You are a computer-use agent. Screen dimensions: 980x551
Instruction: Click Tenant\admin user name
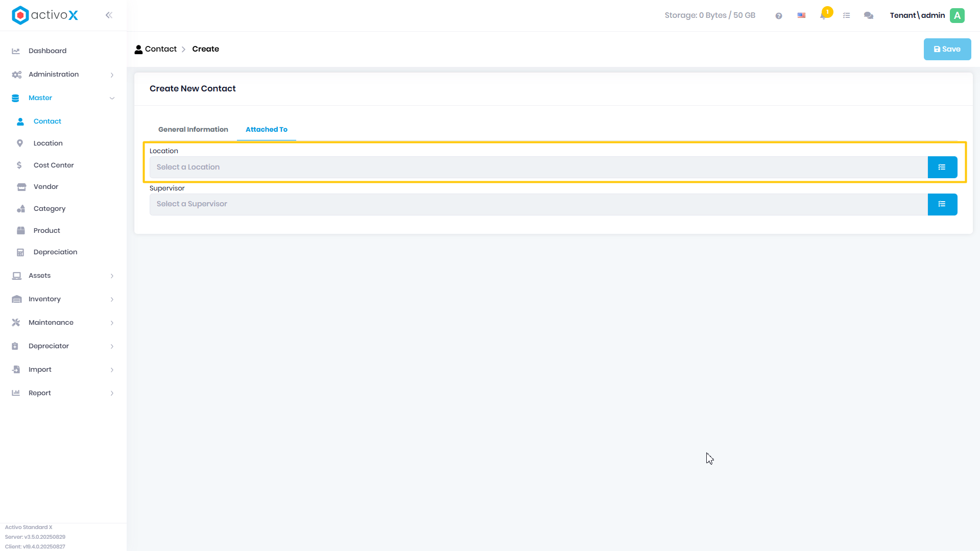(x=917, y=15)
